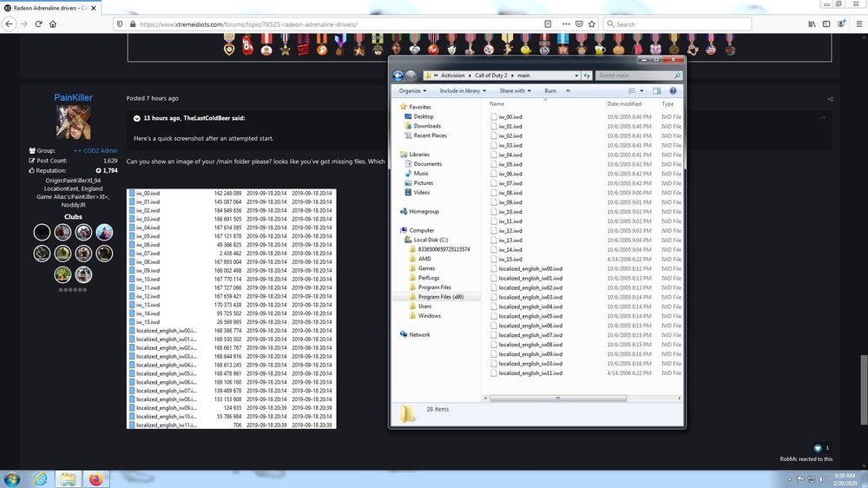
Task: Open view options dropdown arrow
Action: (x=641, y=91)
